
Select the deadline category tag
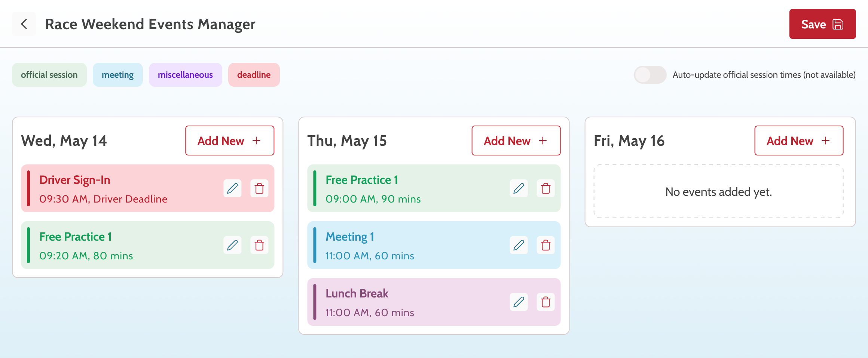[x=254, y=75]
